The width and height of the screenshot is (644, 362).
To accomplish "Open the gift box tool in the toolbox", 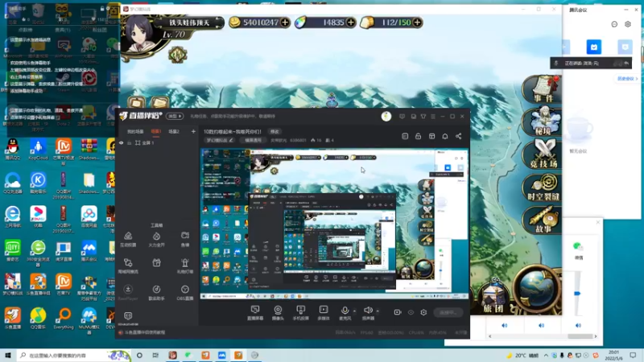I will pos(156,263).
